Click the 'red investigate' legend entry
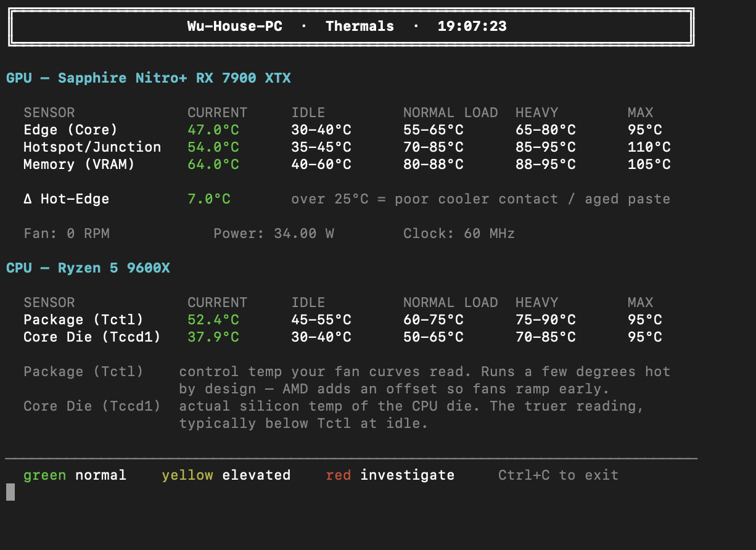The height and width of the screenshot is (550, 756). click(x=390, y=475)
